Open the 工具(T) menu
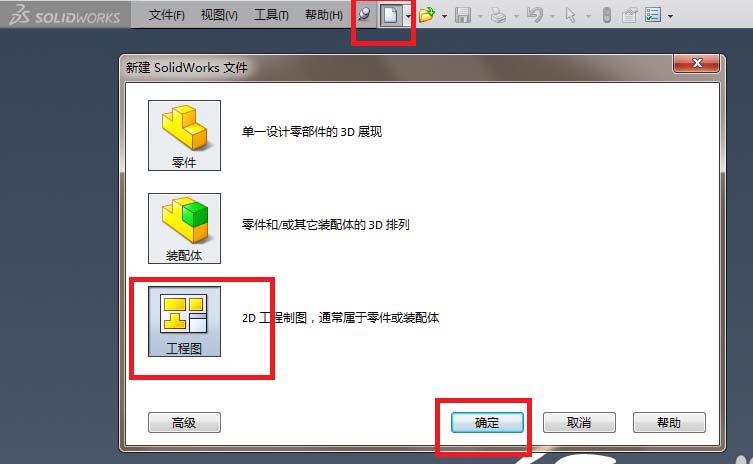The width and height of the screenshot is (753, 464). (271, 15)
